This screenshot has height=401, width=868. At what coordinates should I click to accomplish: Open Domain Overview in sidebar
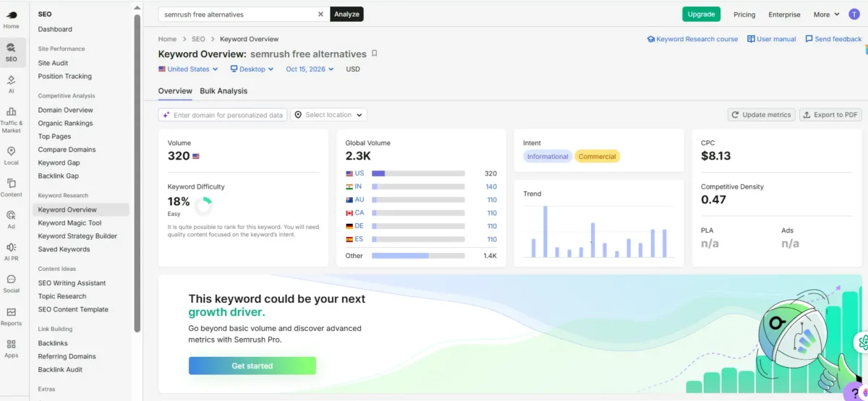tap(66, 111)
